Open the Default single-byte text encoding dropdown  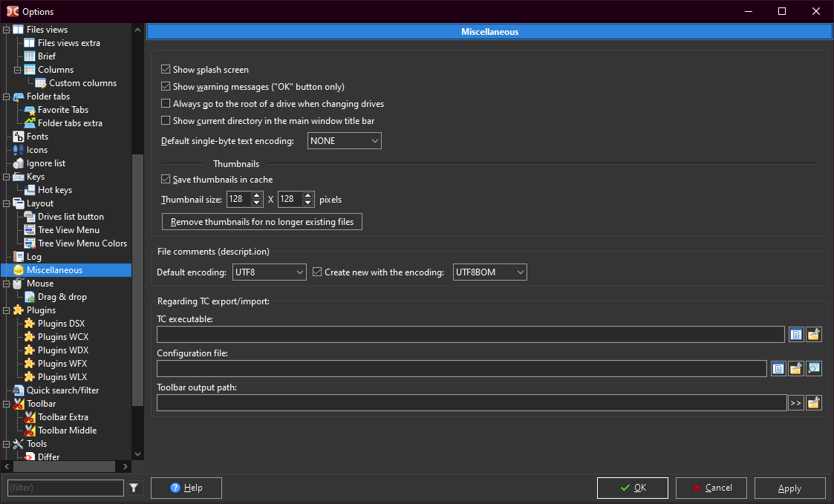pyautogui.click(x=344, y=141)
